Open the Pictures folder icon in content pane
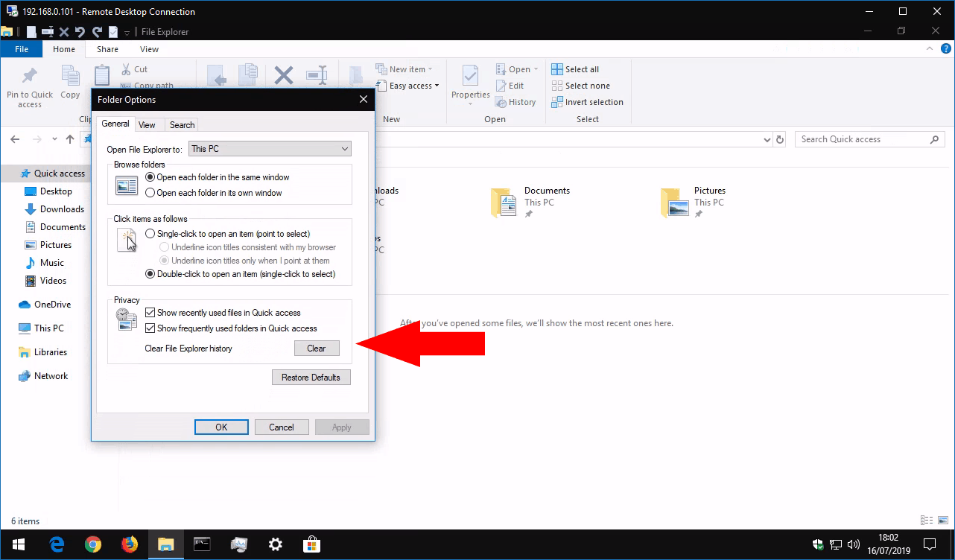This screenshot has height=560, width=955. tap(674, 202)
